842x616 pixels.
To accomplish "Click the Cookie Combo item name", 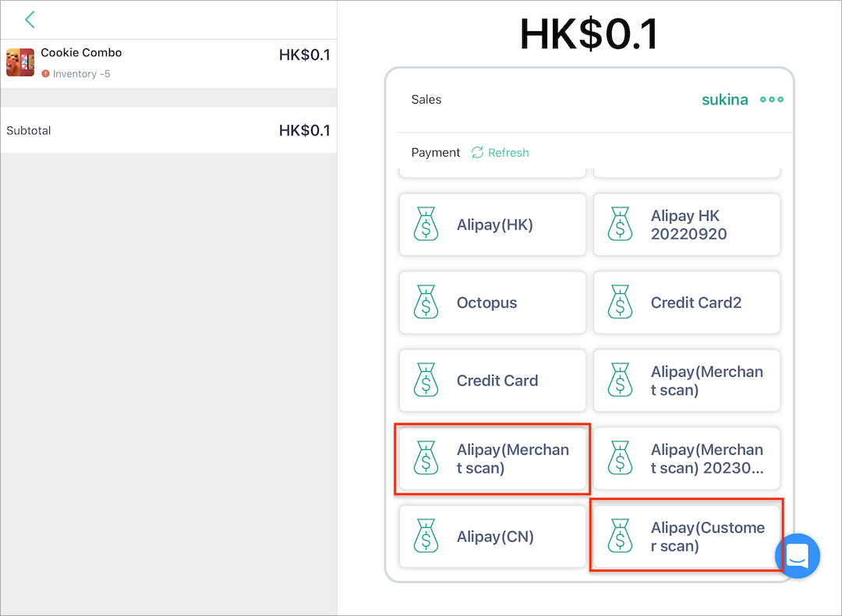I will click(81, 52).
